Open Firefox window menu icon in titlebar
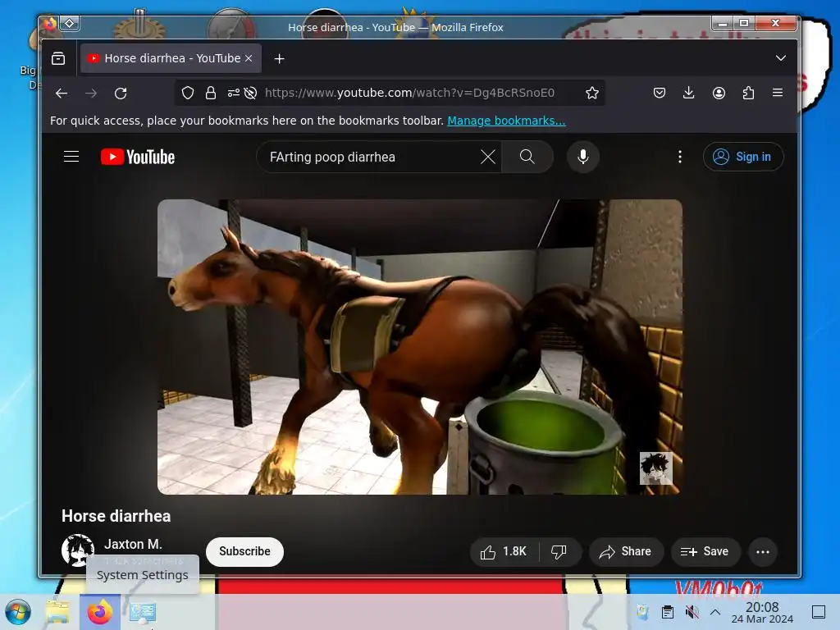This screenshot has width=840, height=630. point(50,24)
